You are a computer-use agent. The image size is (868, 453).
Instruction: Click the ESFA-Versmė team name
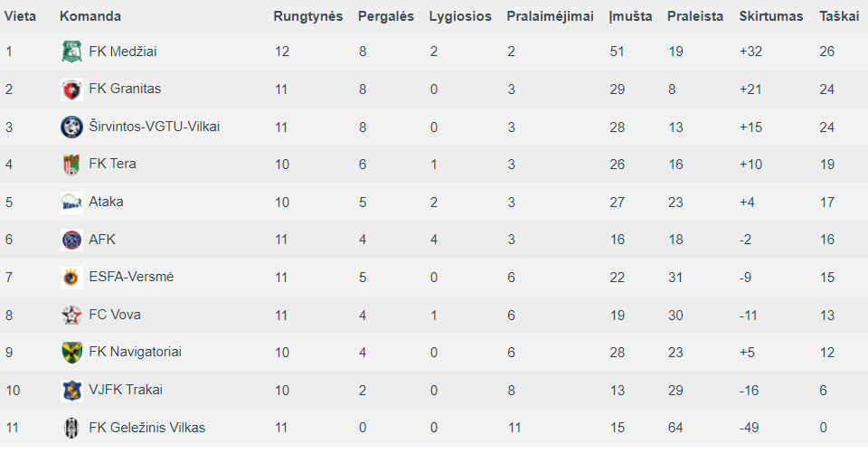[x=131, y=277]
